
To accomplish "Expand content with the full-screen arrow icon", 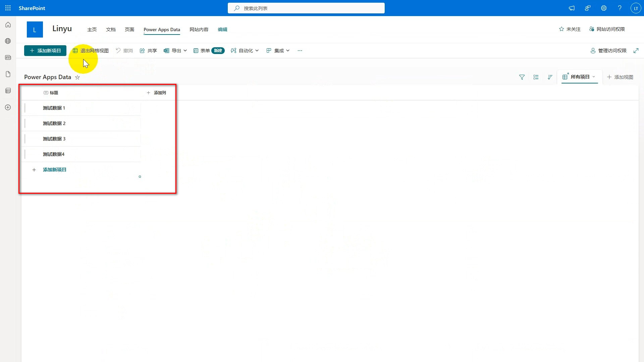I will click(636, 51).
